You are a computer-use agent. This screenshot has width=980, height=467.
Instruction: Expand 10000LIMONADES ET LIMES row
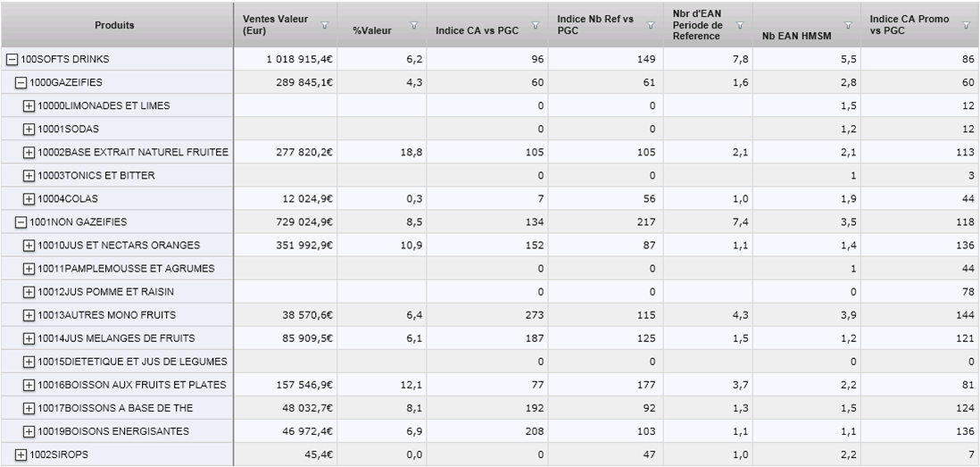pyautogui.click(x=29, y=105)
